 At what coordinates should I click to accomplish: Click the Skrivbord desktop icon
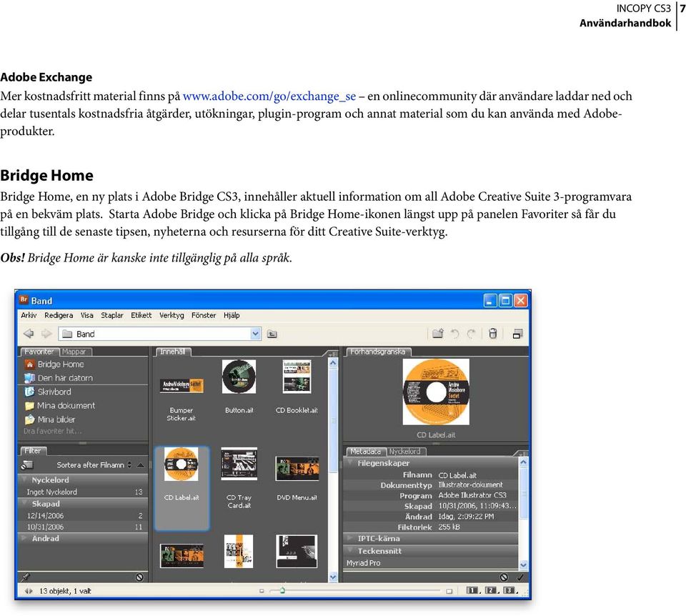(29, 392)
